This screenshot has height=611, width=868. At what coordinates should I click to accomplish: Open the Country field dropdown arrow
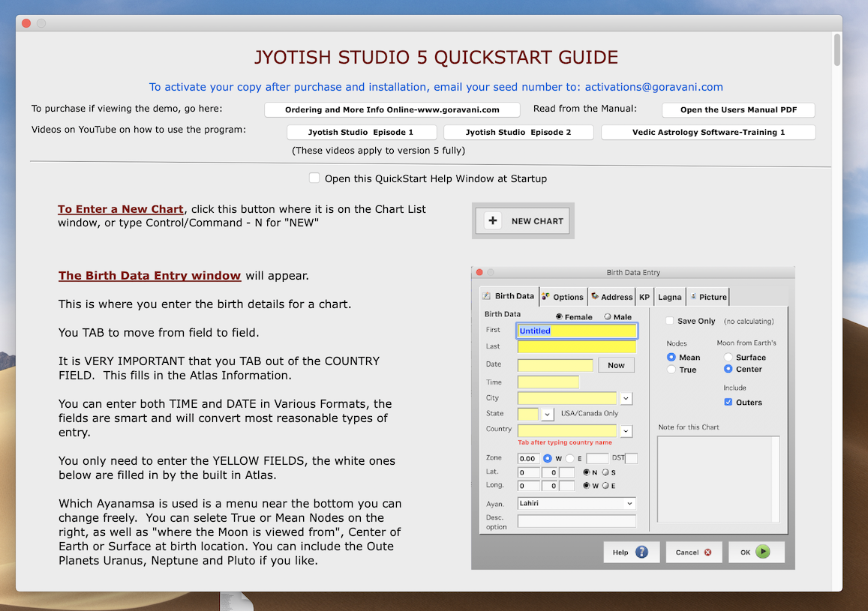(x=626, y=431)
